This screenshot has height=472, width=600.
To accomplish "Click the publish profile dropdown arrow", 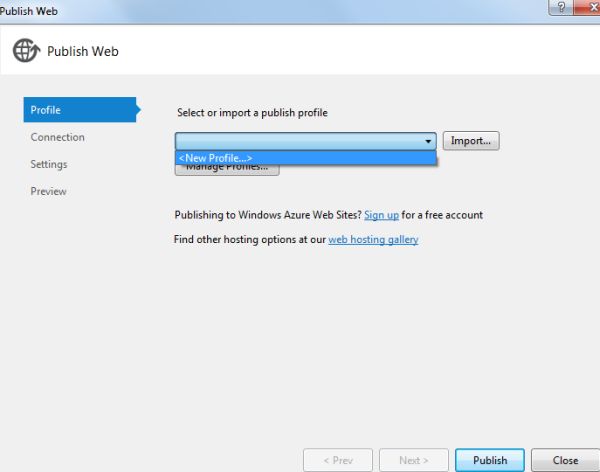I will (x=428, y=141).
